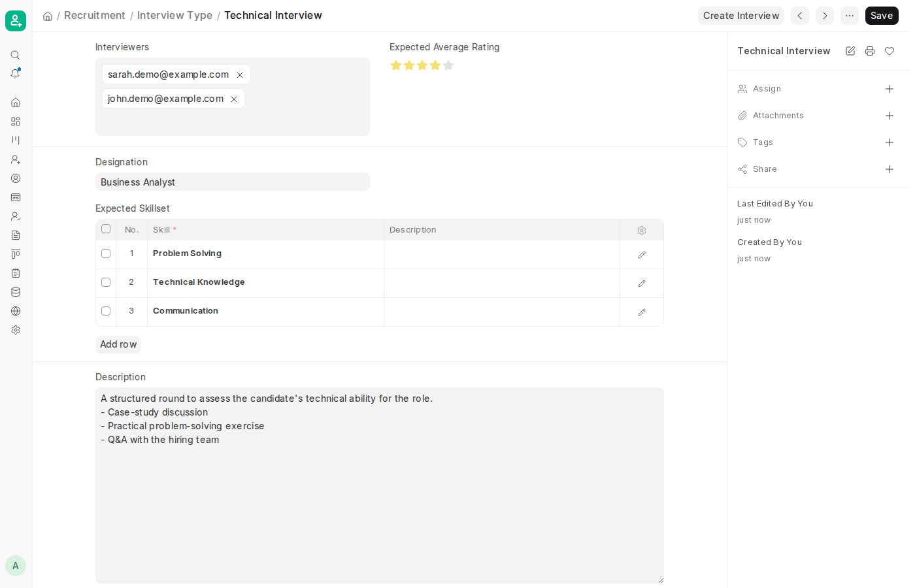Image resolution: width=915 pixels, height=588 pixels.
Task: Open the settings gear in the sidebar
Action: point(16,330)
